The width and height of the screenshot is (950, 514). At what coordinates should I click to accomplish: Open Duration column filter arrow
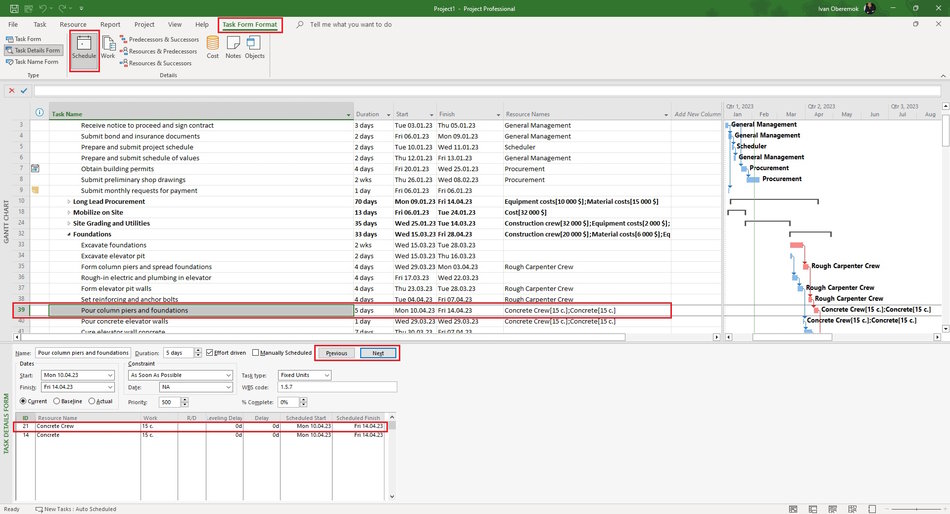(x=388, y=115)
